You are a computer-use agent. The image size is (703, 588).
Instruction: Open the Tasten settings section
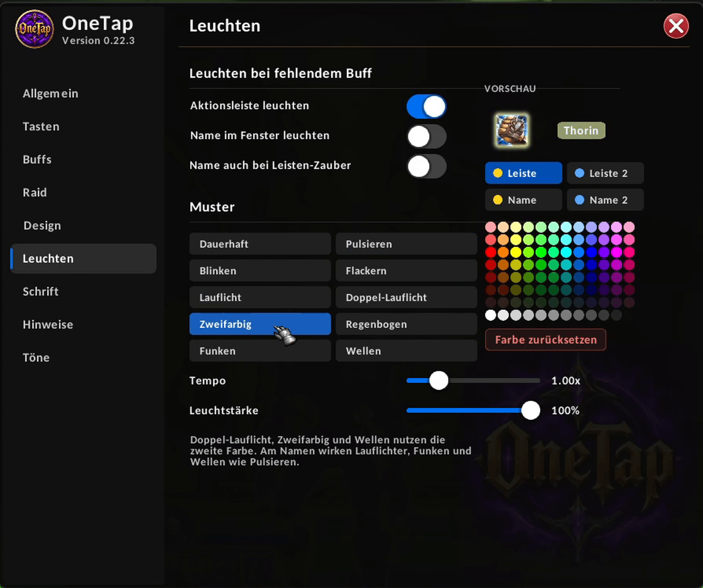[83, 127]
